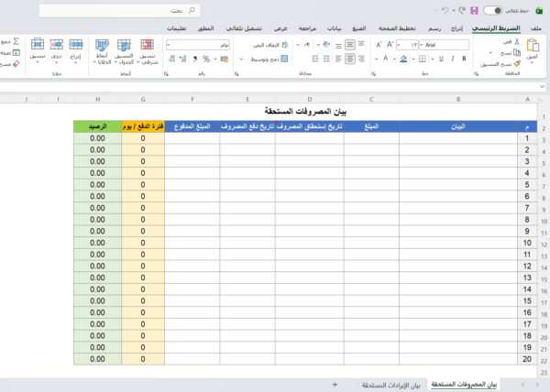Click the Undo arrow button

click(445, 11)
